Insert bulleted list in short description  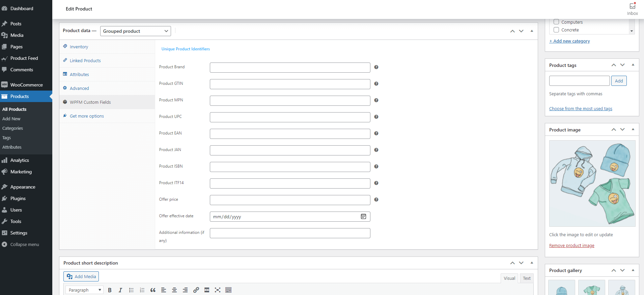[131, 290]
